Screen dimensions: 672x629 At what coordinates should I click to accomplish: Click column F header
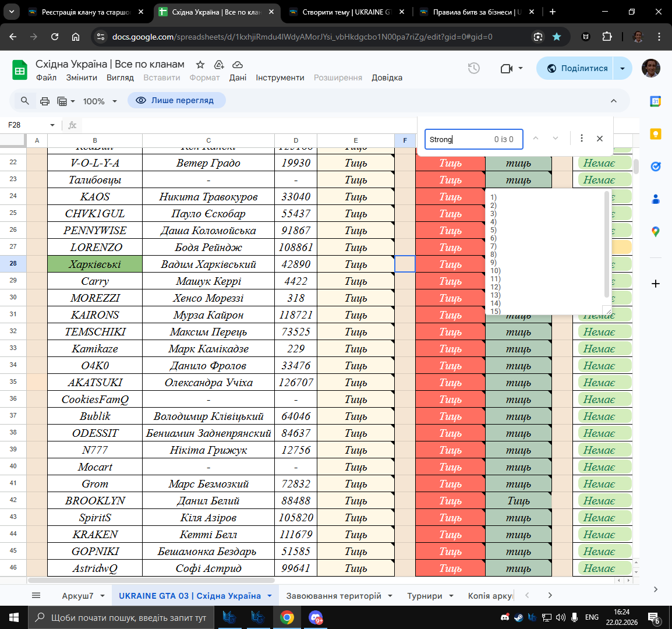pos(405,140)
